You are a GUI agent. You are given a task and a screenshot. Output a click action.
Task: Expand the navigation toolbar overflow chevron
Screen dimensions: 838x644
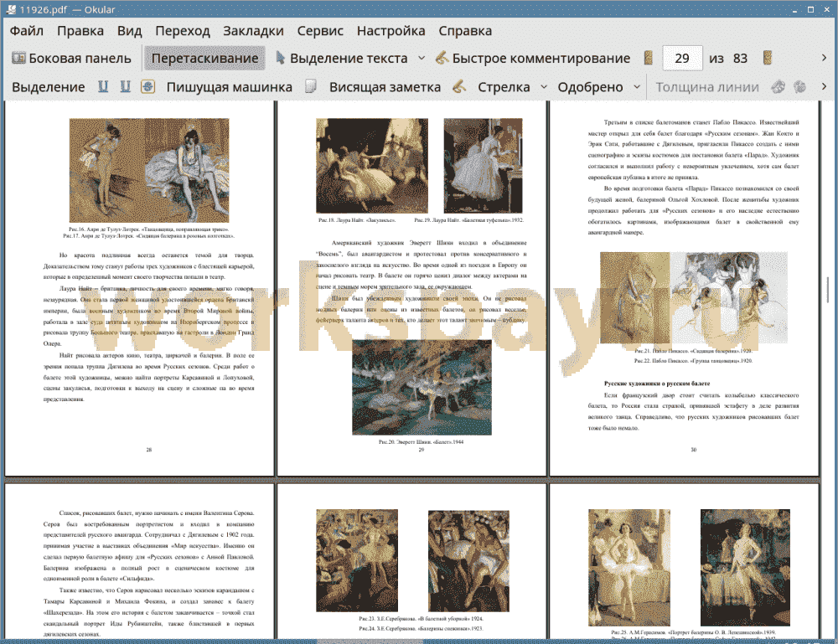824,58
